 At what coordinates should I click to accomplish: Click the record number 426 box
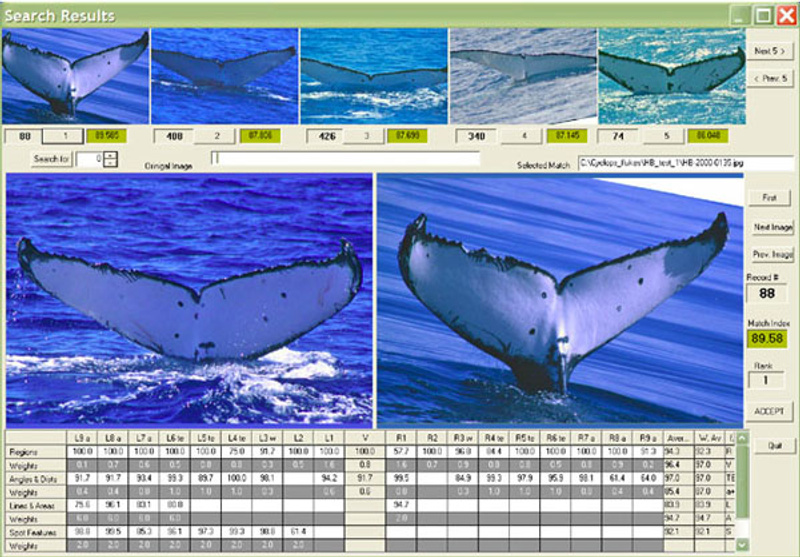point(326,136)
